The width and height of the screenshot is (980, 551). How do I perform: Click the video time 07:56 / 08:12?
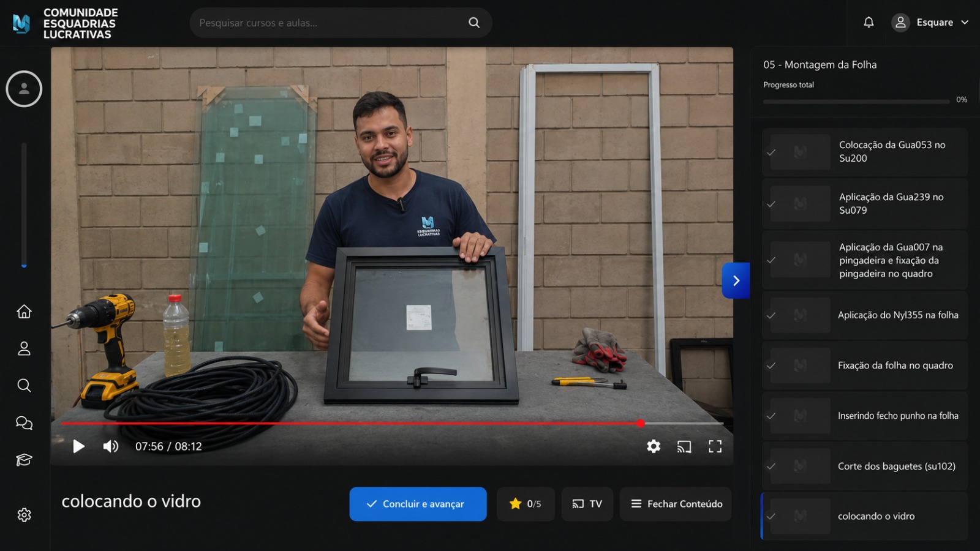point(168,446)
